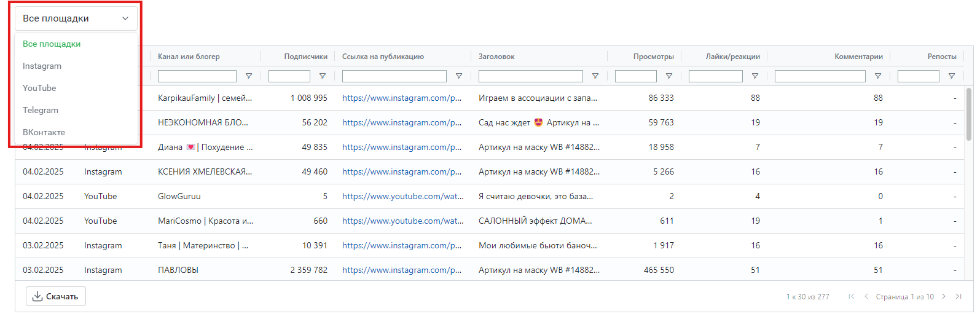Click the table vertical scrollbar

point(969,114)
